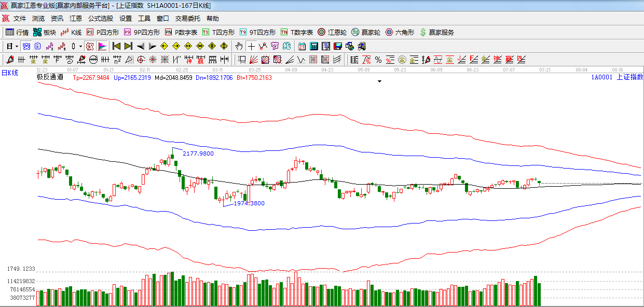644x307 pixels.
Task: Select the hand pan tool
Action: click(x=239, y=46)
